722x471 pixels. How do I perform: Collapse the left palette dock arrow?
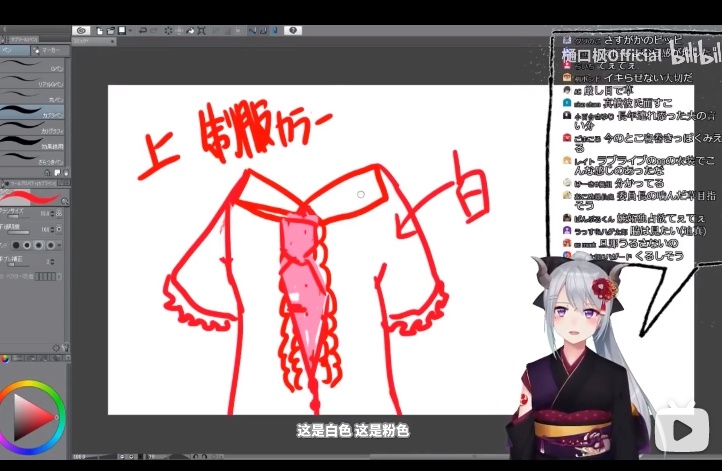click(5, 29)
